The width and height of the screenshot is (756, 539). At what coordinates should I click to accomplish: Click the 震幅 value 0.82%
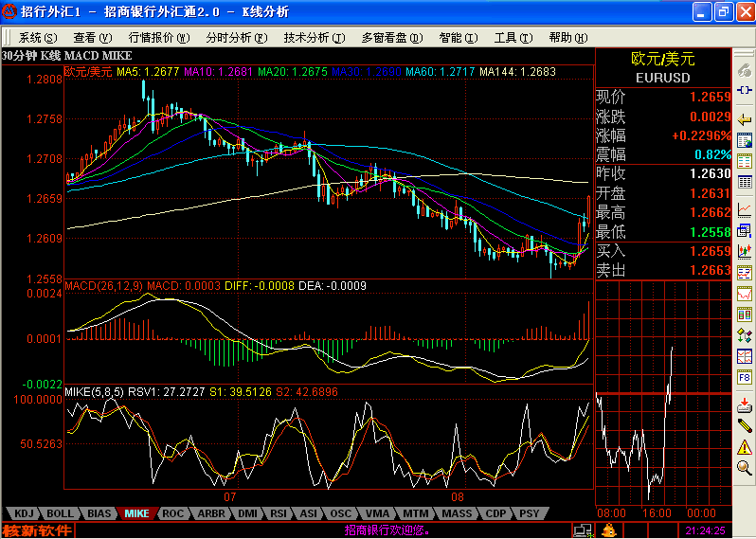click(712, 154)
